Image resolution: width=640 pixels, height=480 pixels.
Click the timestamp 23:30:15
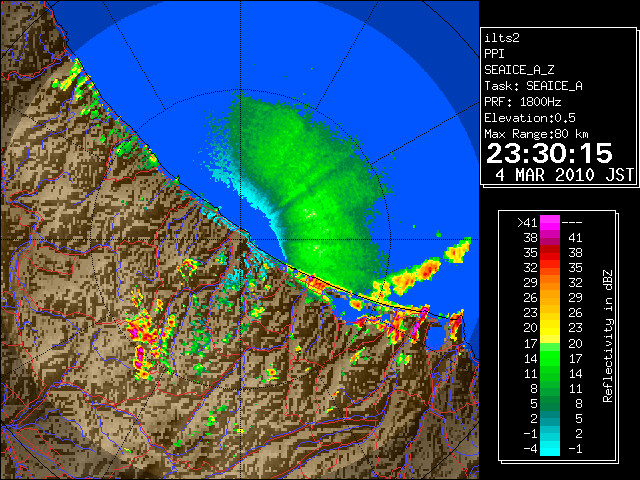(x=549, y=153)
